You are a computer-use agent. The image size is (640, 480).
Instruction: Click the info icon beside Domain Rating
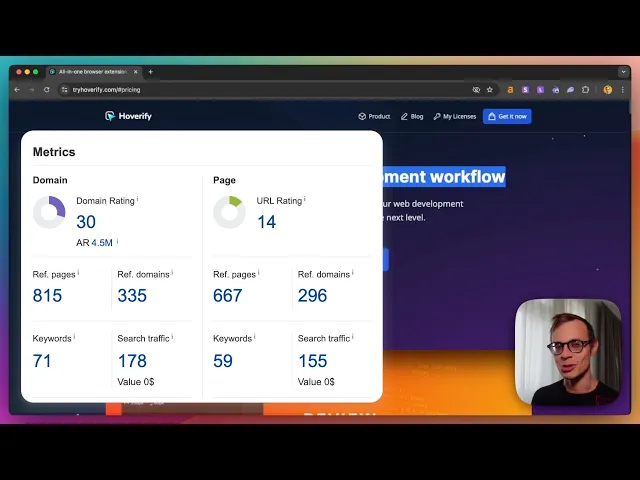(x=138, y=199)
